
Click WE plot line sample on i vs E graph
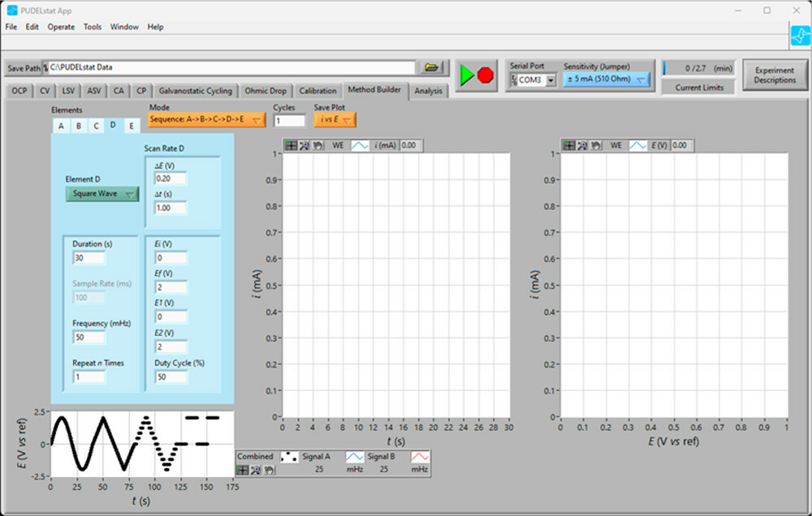pos(638,145)
